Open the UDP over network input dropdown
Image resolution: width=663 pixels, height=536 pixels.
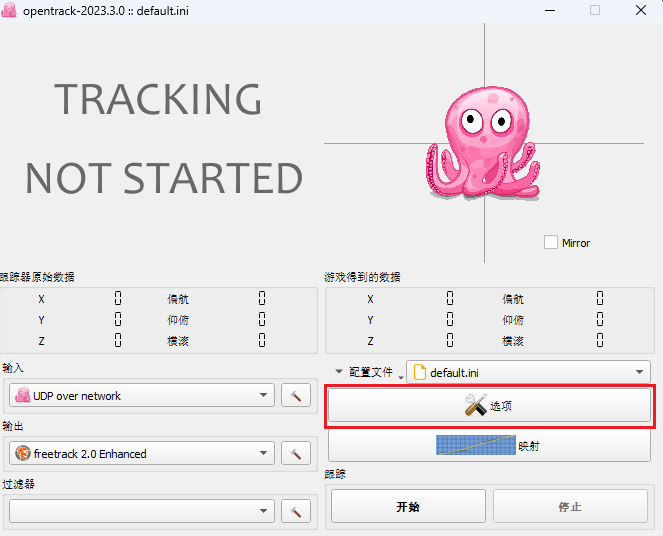142,396
